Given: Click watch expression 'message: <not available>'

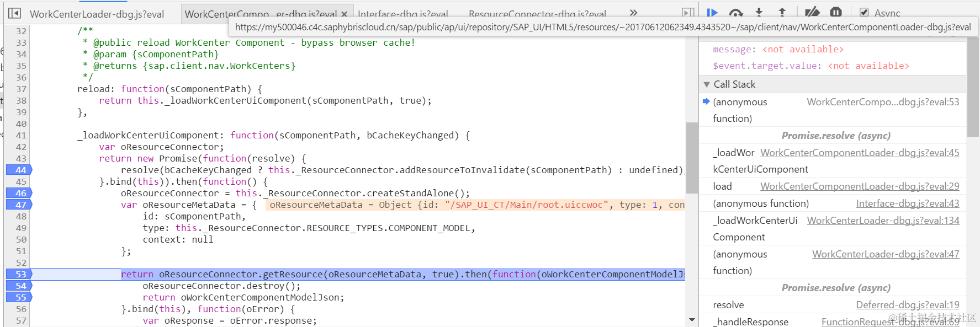Looking at the screenshot, I should tap(778, 50).
